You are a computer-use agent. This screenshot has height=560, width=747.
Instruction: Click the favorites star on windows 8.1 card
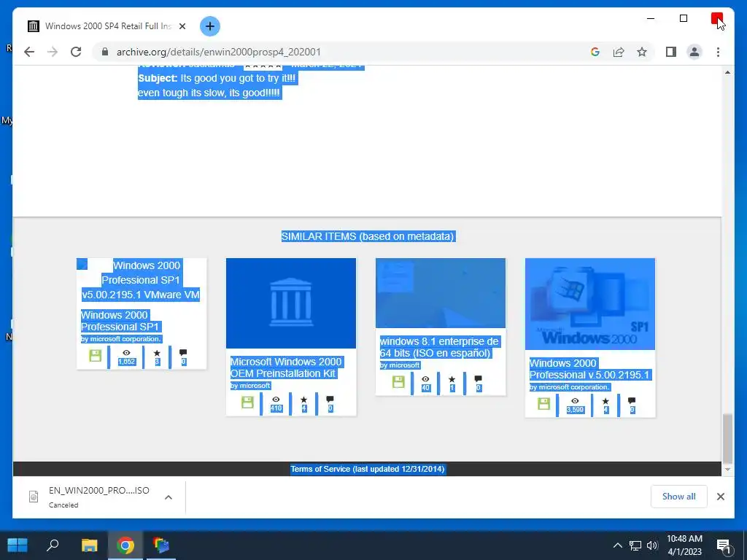[452, 379]
